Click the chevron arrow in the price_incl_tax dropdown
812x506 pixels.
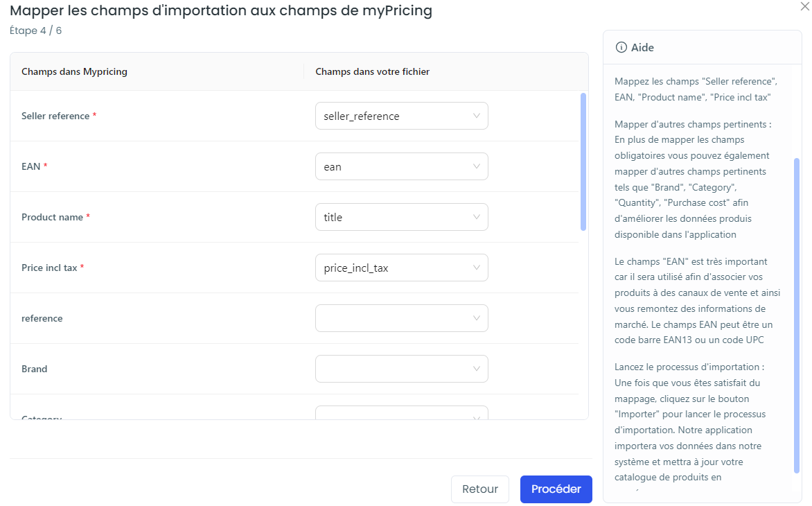477,268
